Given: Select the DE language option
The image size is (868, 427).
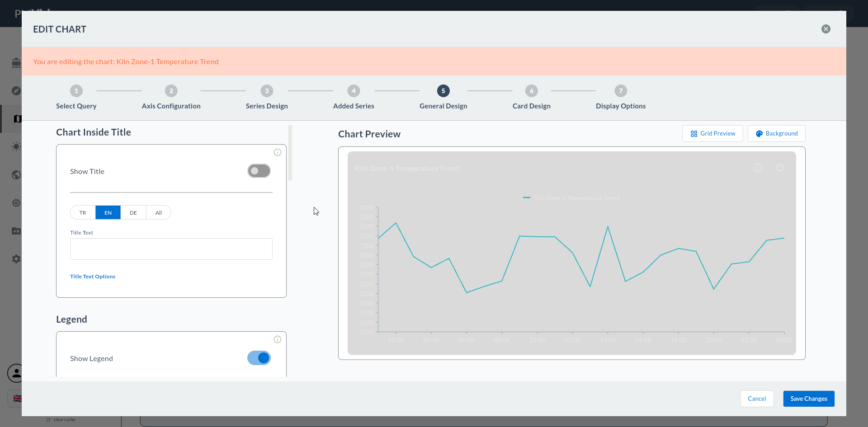Looking at the screenshot, I should (133, 212).
